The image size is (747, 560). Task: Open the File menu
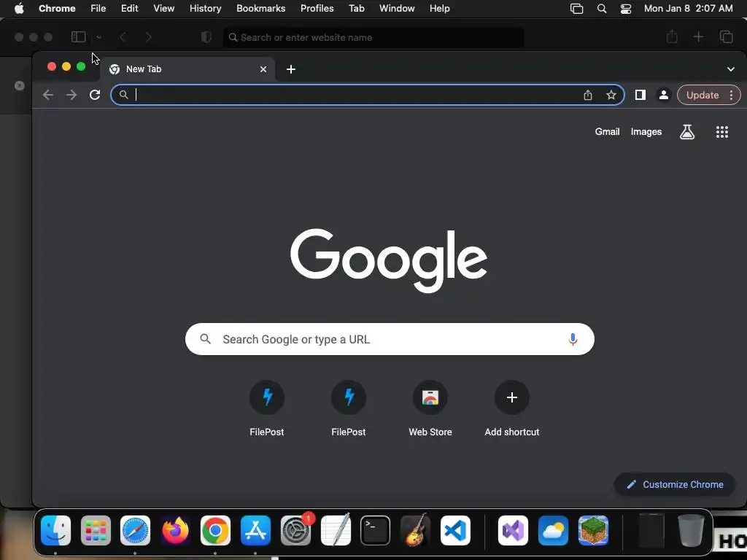pos(98,9)
